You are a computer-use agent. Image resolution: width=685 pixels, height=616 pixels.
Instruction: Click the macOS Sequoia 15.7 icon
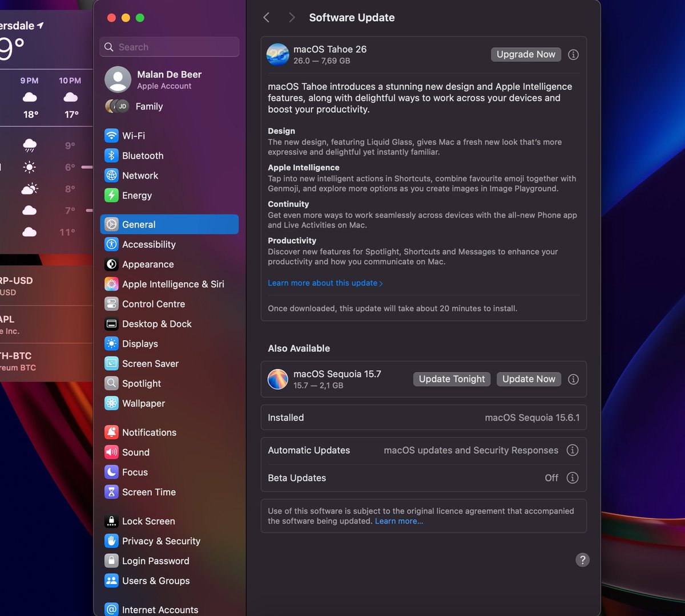[x=278, y=379]
